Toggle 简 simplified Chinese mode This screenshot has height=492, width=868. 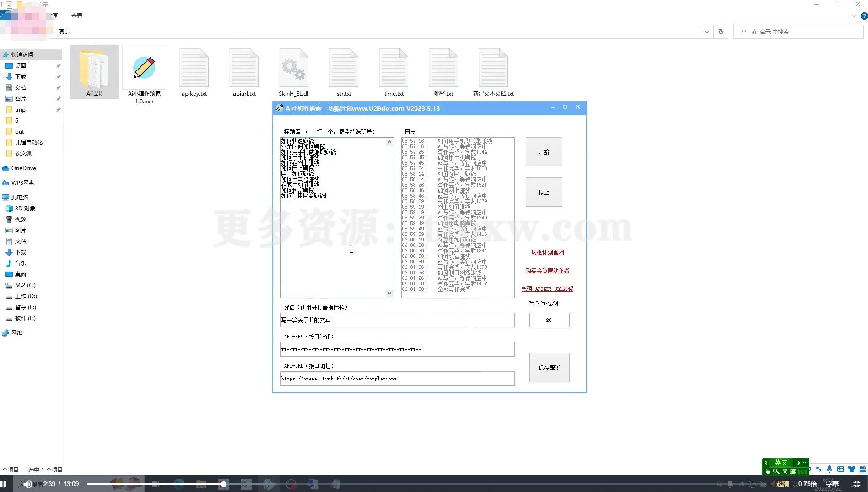tap(785, 471)
